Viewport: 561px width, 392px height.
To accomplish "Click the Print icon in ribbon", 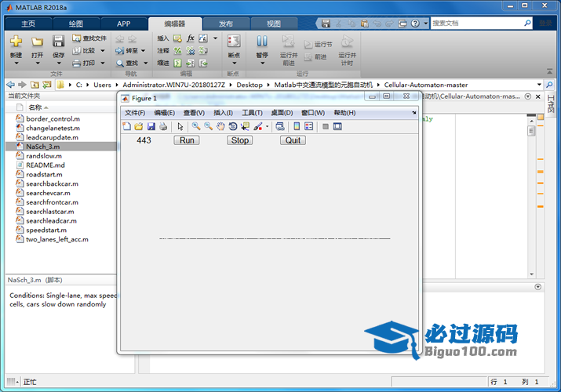I will 77,64.
